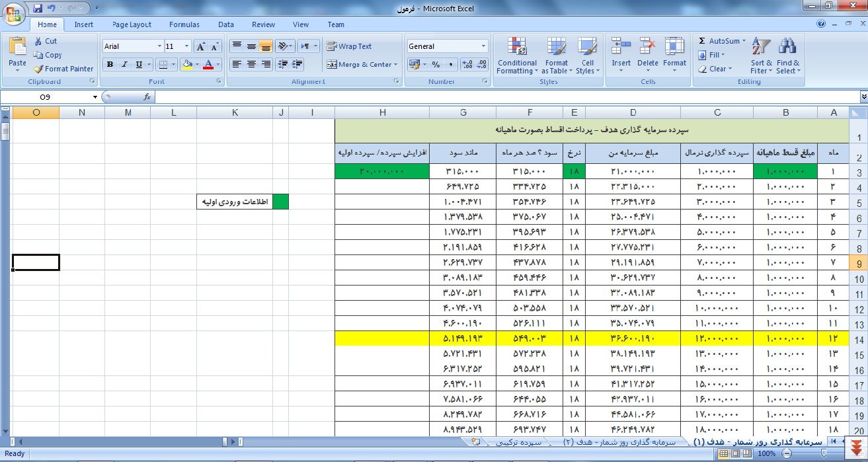
Task: Open the font name dropdown showing Arial
Action: coord(159,46)
